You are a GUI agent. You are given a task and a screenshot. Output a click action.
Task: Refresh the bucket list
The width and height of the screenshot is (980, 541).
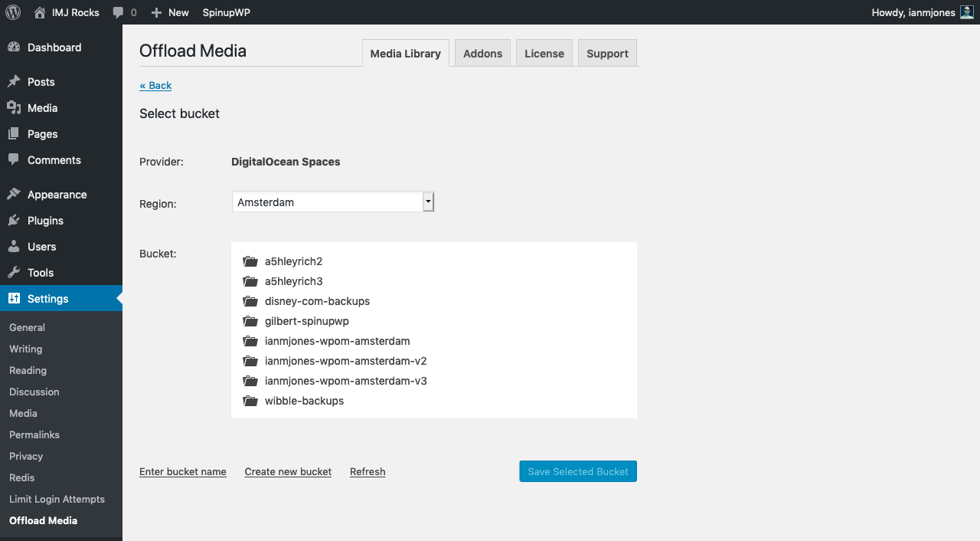pyautogui.click(x=367, y=471)
